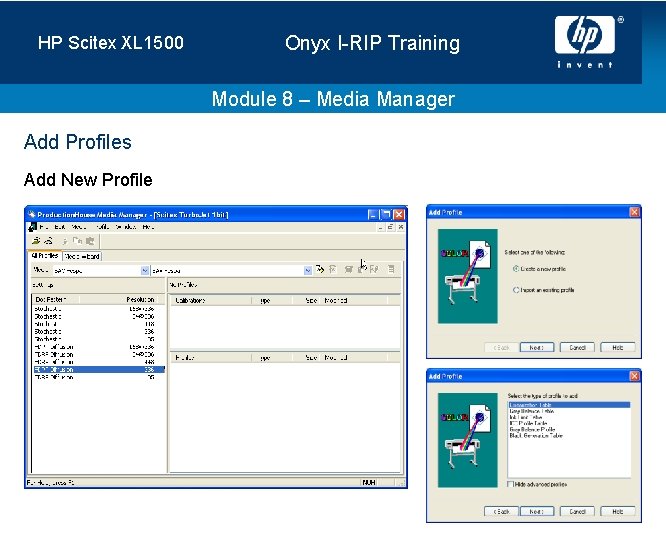Click the open media icon in Media Manager toolbar
The image size is (666, 539).
click(37, 241)
